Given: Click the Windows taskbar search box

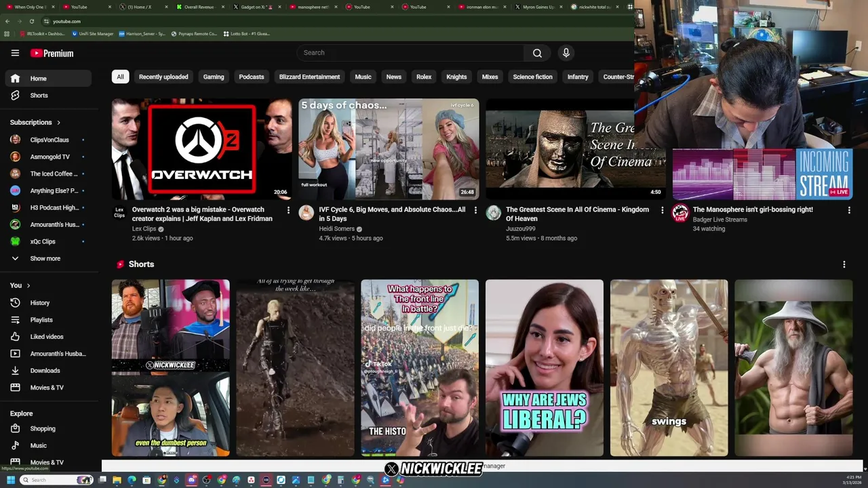Looking at the screenshot, I should tap(56, 480).
